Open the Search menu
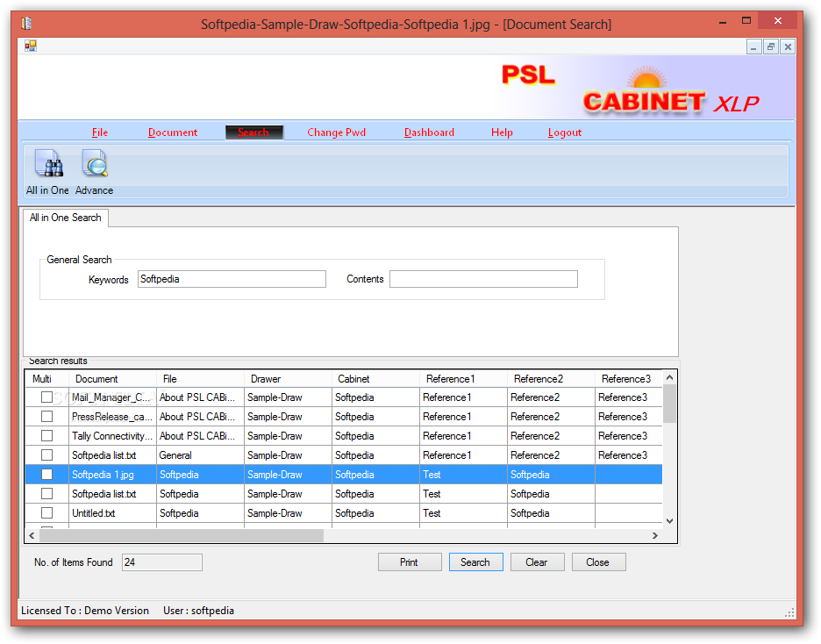This screenshot has width=821, height=644. [x=254, y=132]
